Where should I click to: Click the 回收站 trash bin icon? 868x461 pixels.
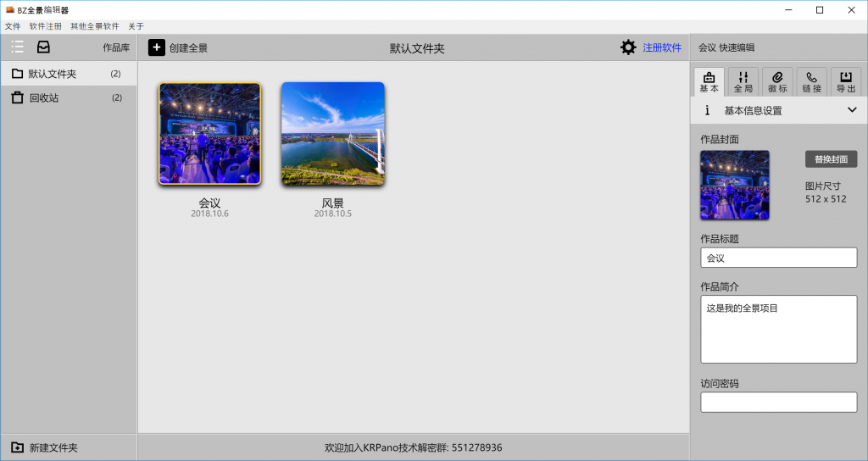18,97
